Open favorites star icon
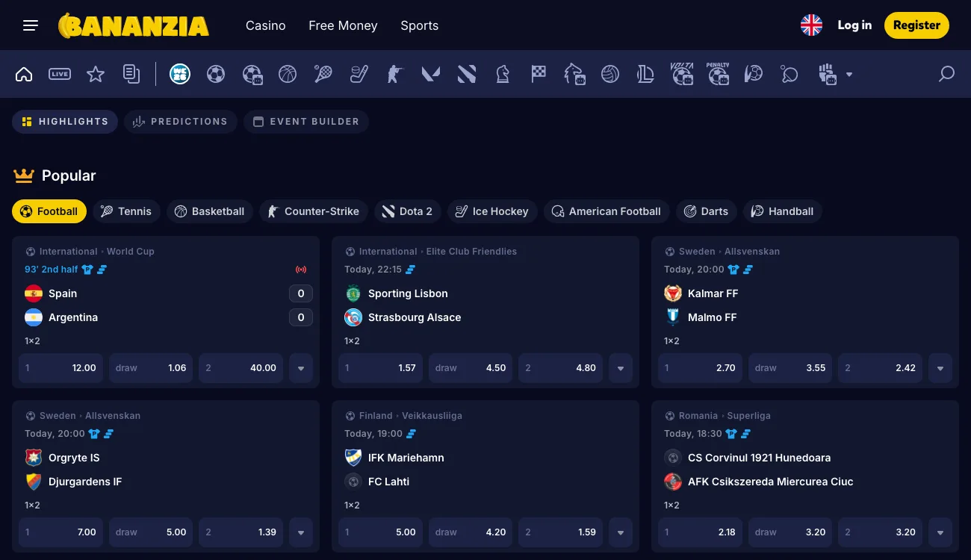The height and width of the screenshot is (560, 971). [96, 74]
